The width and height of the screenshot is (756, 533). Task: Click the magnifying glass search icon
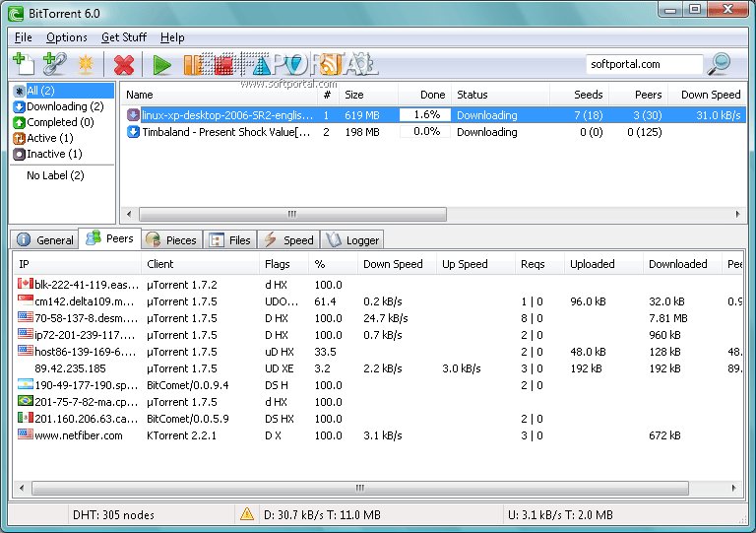[719, 64]
